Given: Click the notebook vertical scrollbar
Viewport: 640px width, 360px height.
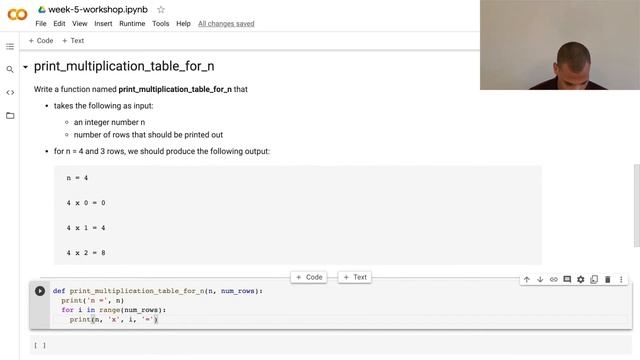Looking at the screenshot, I should click(x=636, y=206).
